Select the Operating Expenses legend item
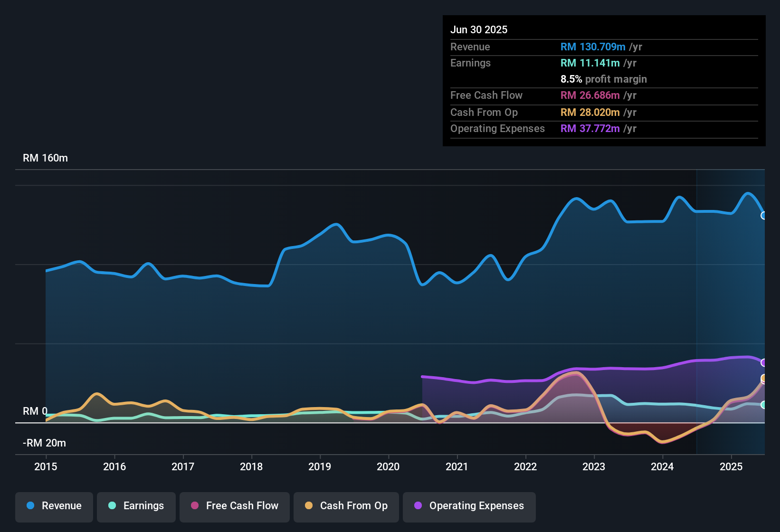The image size is (780, 532). [469, 506]
